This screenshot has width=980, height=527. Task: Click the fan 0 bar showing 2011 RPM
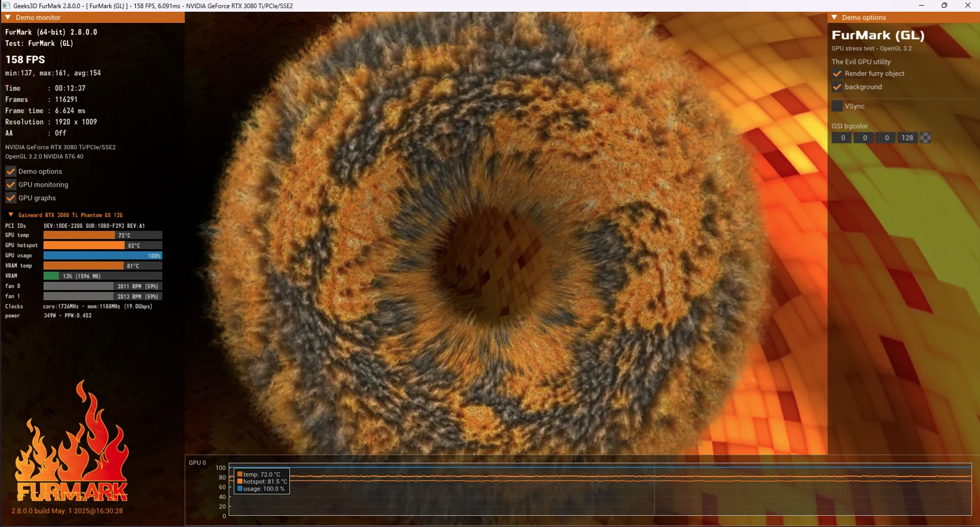pyautogui.click(x=102, y=286)
